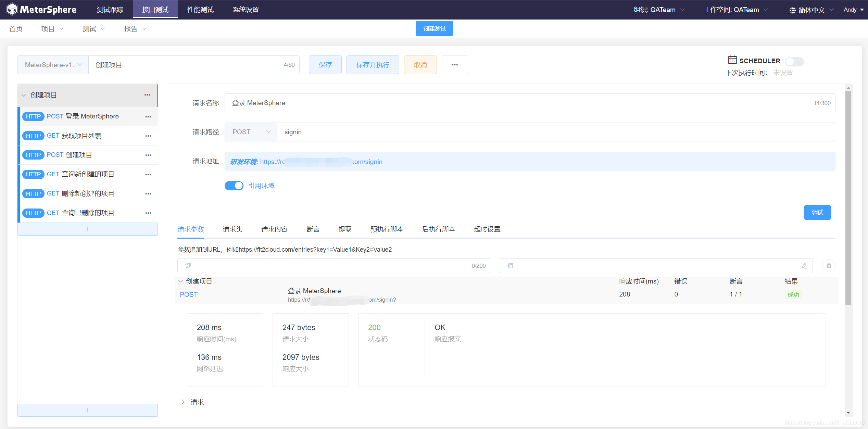Image resolution: width=868 pixels, height=429 pixels.
Task: Open more menu for GET 查询已删除的项目 request
Action: click(x=148, y=213)
